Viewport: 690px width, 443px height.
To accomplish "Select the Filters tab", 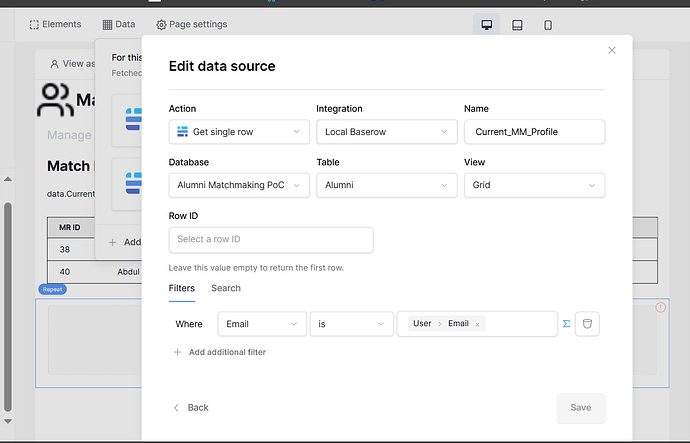I will coord(182,289).
